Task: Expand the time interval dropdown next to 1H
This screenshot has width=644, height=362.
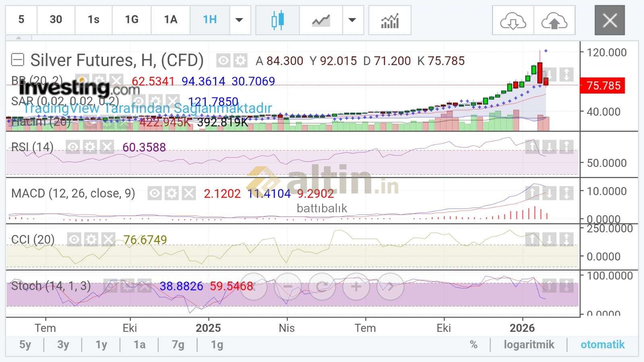Action: tap(239, 20)
